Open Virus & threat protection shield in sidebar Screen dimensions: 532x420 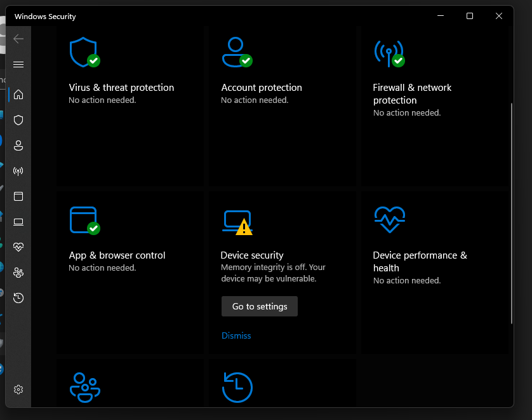(x=18, y=120)
